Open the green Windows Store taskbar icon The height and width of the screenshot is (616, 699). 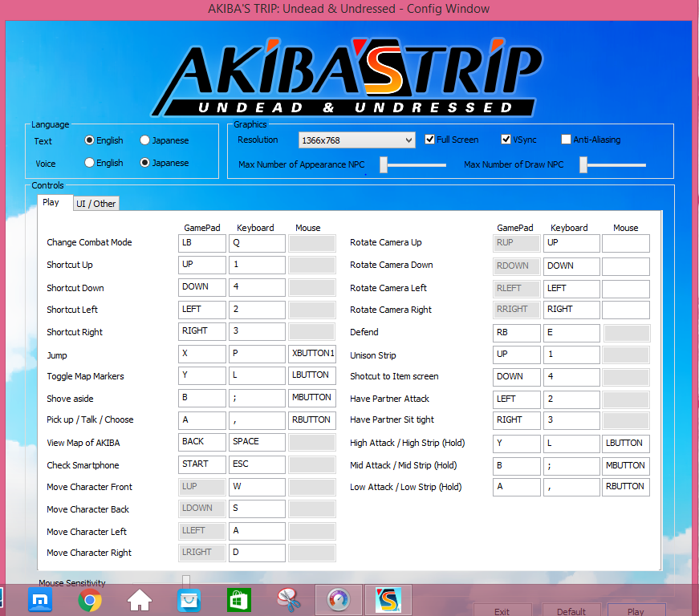pyautogui.click(x=239, y=600)
